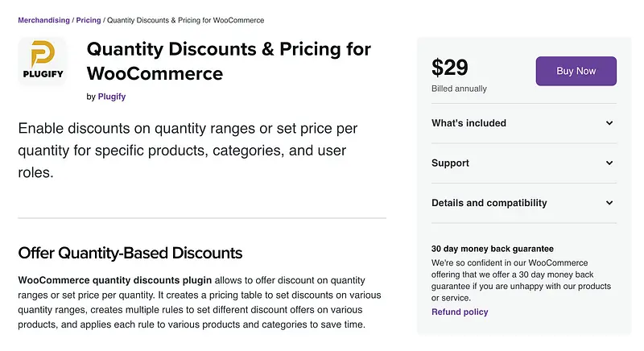This screenshot has height=351, width=644.
Task: Click the Billed annually text
Action: pos(459,89)
